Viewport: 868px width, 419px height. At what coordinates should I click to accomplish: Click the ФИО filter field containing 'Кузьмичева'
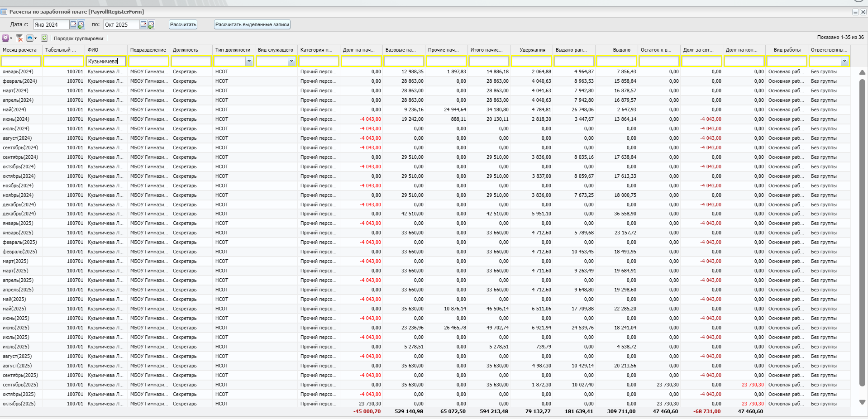pyautogui.click(x=106, y=61)
